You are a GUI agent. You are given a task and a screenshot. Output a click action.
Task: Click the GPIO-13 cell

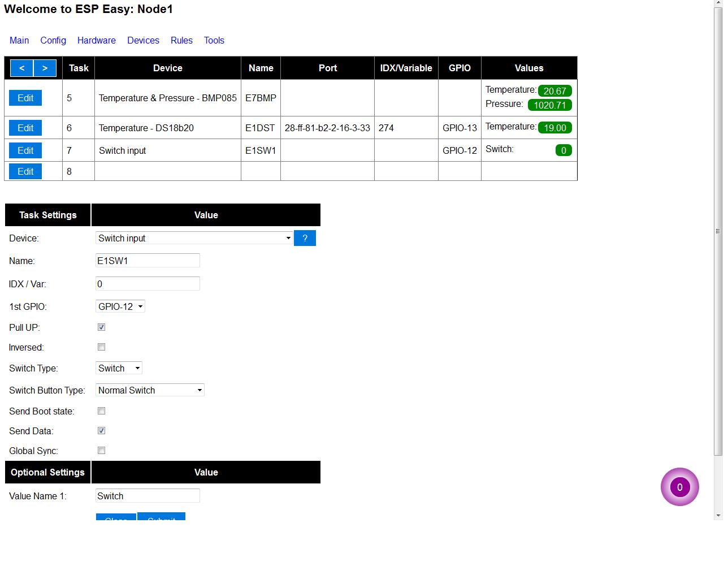click(460, 128)
